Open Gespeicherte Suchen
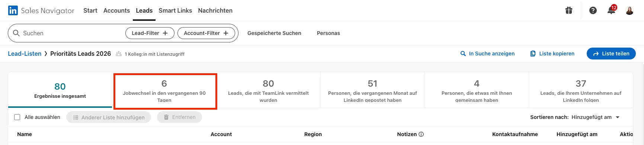 (274, 33)
